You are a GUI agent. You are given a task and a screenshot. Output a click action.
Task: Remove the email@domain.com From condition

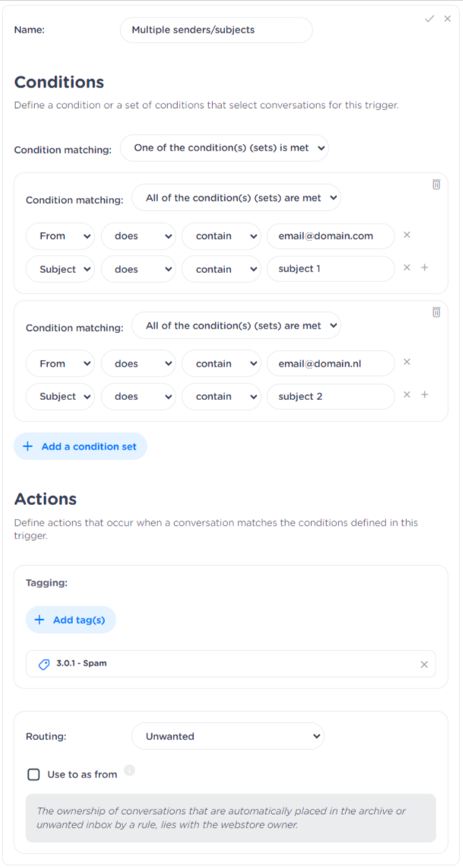[407, 235]
